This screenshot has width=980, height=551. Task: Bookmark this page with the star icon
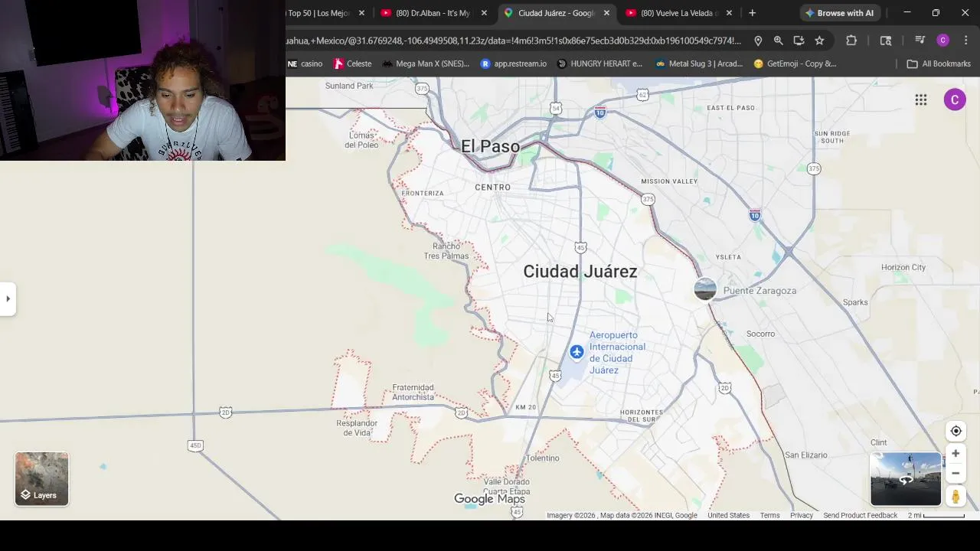(x=819, y=41)
